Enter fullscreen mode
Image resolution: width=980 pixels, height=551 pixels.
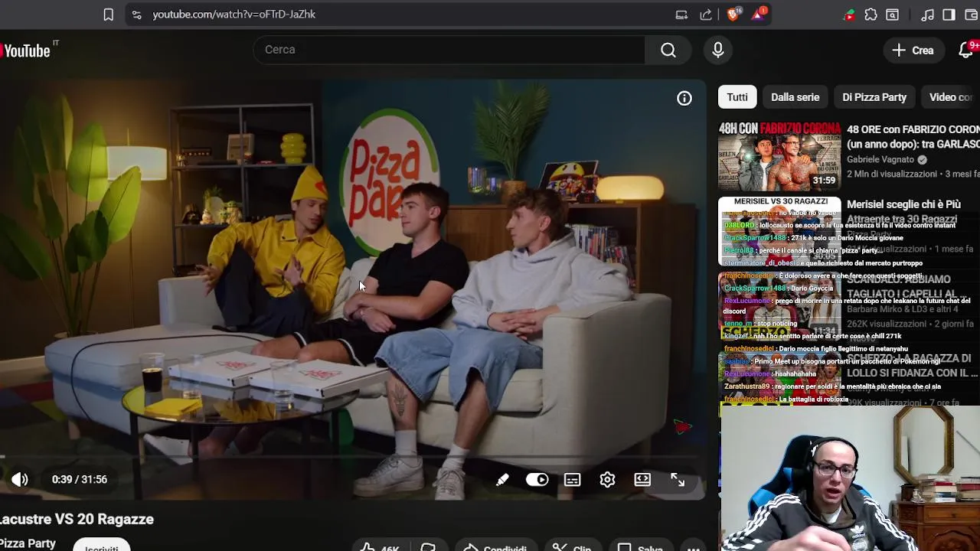(x=678, y=480)
